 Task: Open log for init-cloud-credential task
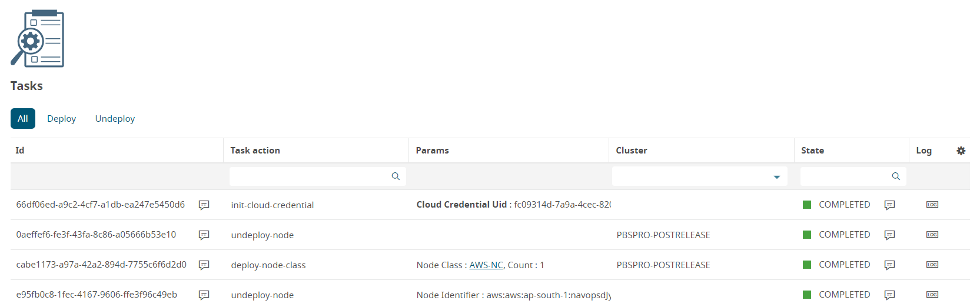click(932, 205)
